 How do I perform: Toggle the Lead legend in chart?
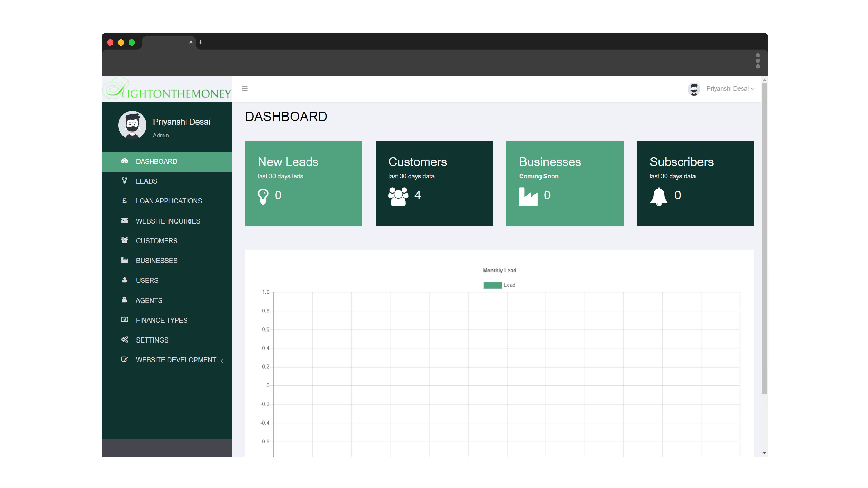(509, 285)
